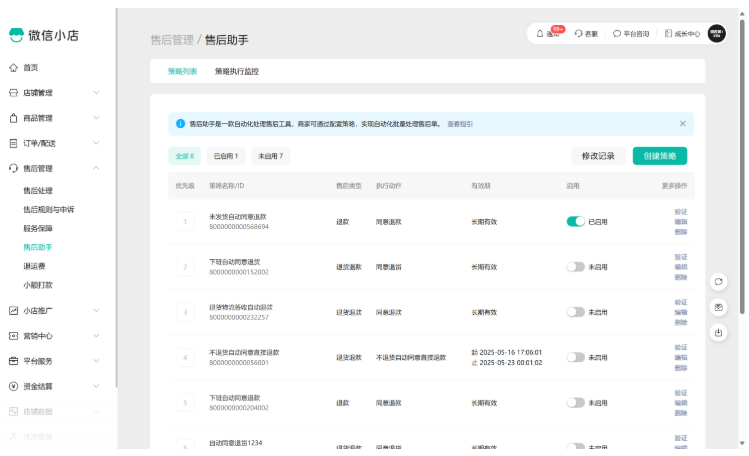Viewport: 749px width, 456px height.
Task: Close the blue info banner
Action: click(683, 124)
